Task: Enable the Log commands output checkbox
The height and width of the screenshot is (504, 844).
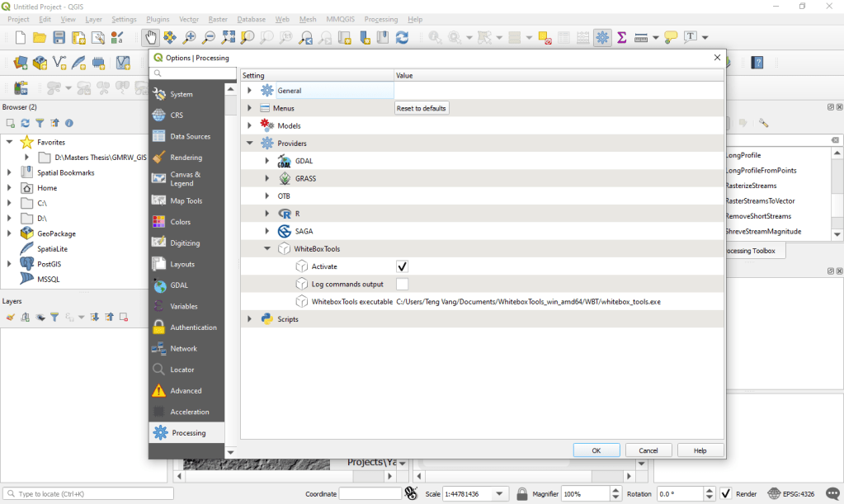Action: click(403, 284)
